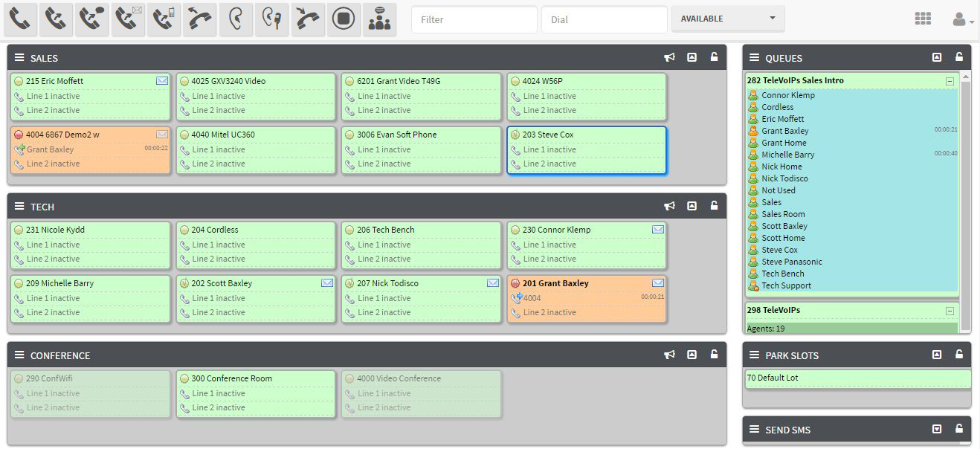Open the TECH panel hamburger menu
980x449 pixels.
[x=18, y=206]
